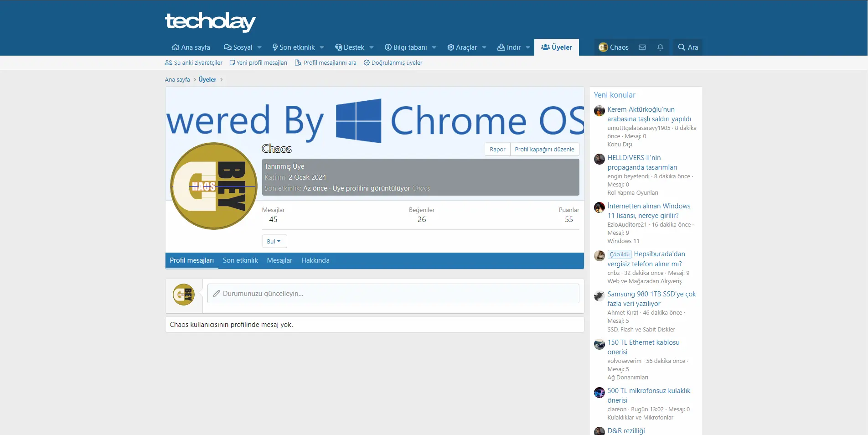Viewport: 868px width, 435px height.
Task: Open avatar beside Ethernet kablosu thread
Action: pyautogui.click(x=599, y=344)
